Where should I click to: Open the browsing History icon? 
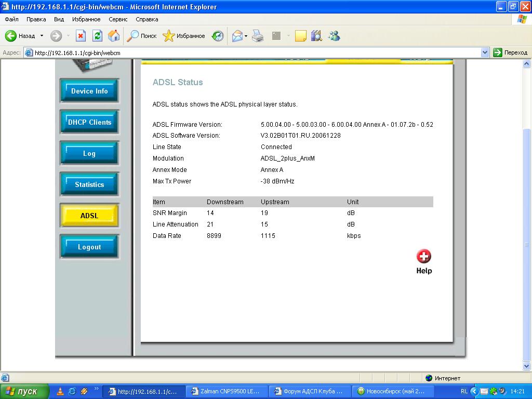pos(218,36)
